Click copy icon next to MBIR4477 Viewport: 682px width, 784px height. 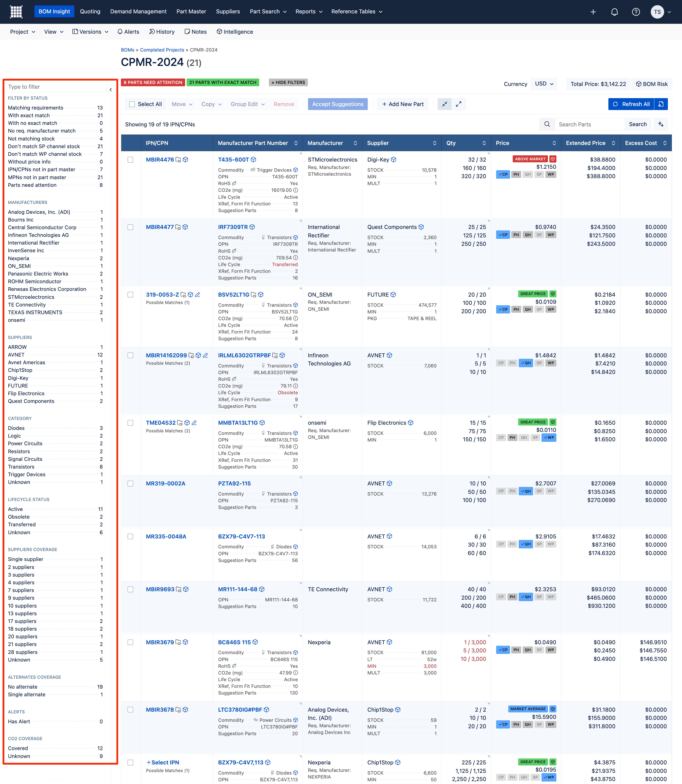coord(178,227)
